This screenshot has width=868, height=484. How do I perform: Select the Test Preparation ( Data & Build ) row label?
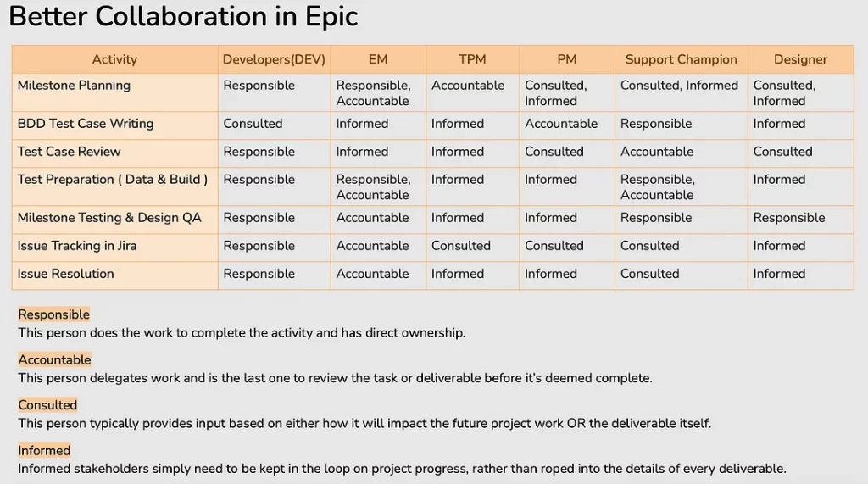113,180
